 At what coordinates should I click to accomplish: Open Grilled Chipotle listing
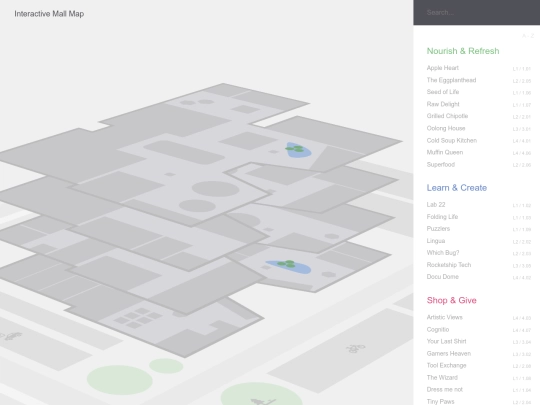(x=479, y=116)
